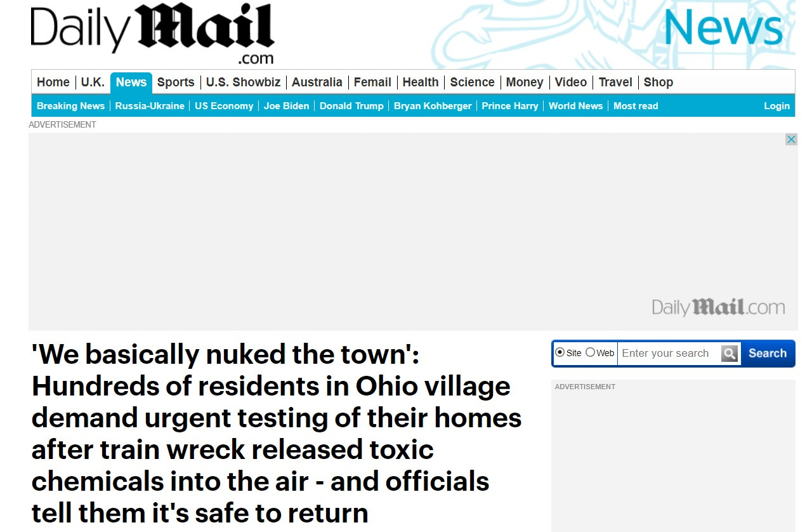812x532 pixels.
Task: Select the Site radio button
Action: coord(560,352)
